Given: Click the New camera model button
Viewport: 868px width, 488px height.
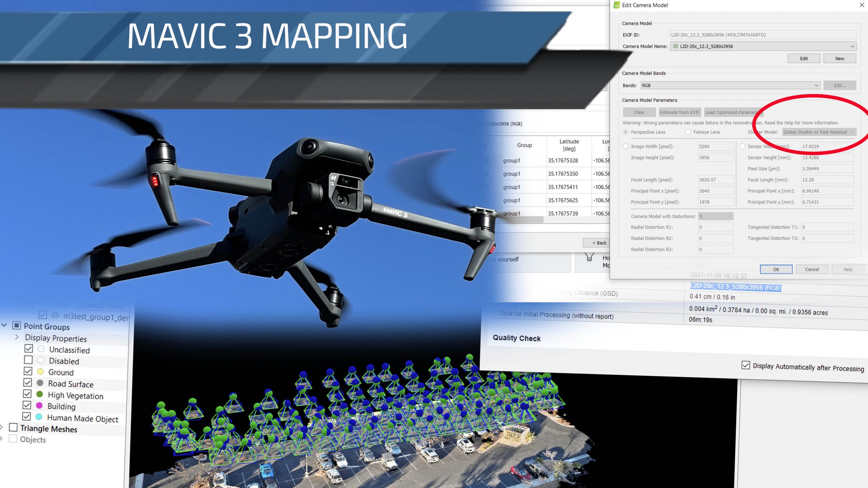Looking at the screenshot, I should click(x=840, y=59).
